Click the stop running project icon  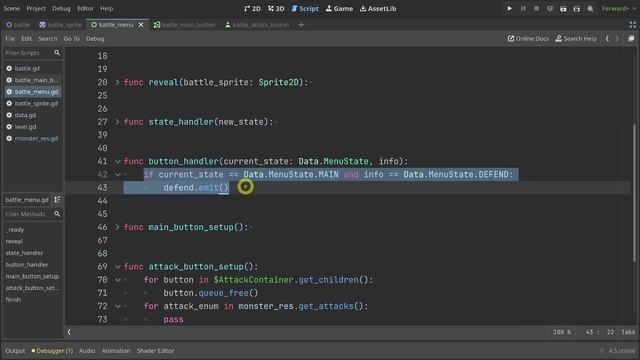pos(536,9)
